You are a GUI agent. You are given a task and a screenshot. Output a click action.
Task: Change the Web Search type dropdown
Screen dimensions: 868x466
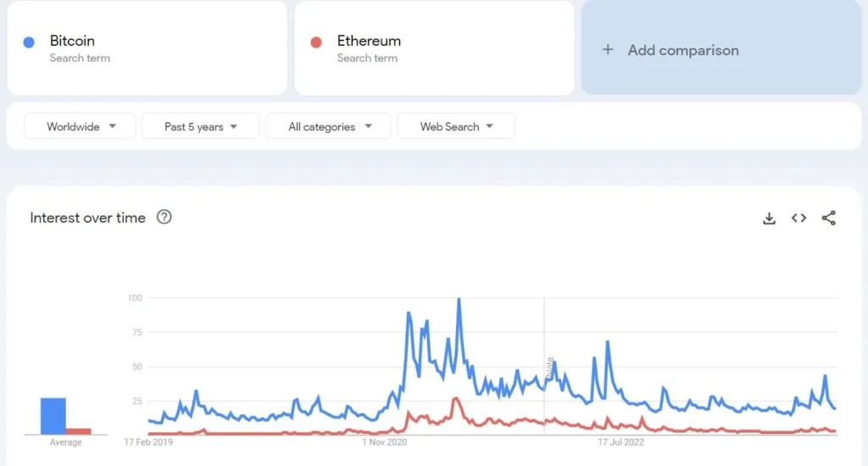456,126
